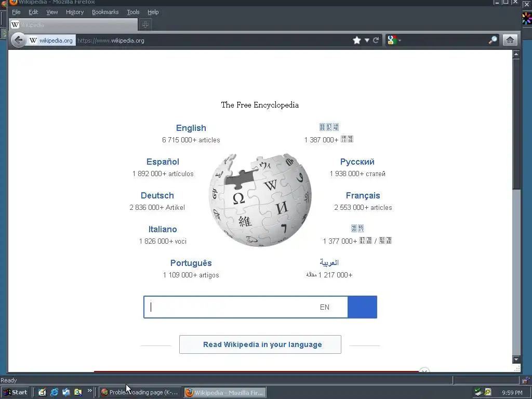532x399 pixels.
Task: Open the Bookmarks menu
Action: click(105, 12)
